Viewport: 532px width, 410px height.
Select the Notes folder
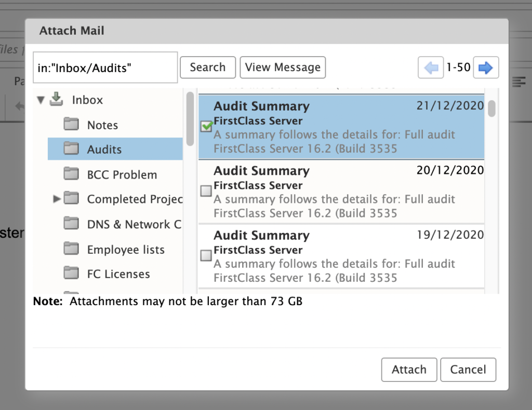point(102,125)
